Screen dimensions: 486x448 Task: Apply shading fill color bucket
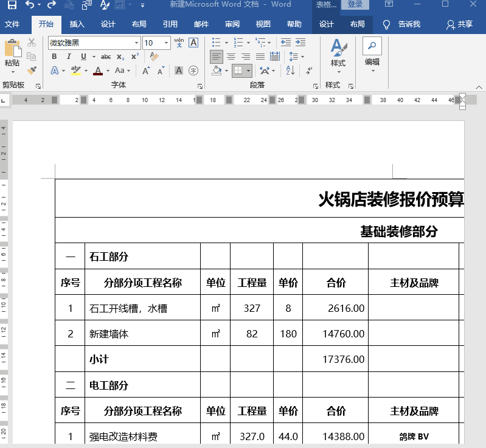tap(217, 71)
